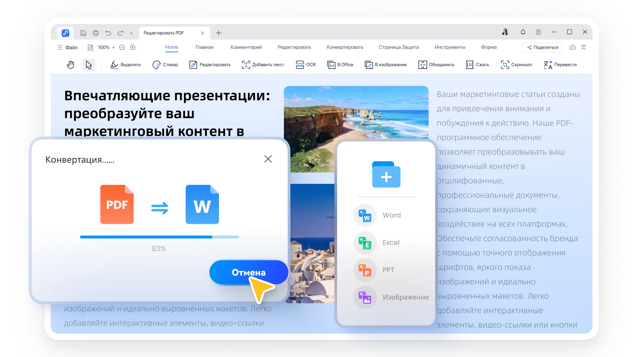Image resolution: width=644 pixels, height=357 pixels.
Task: Select the Hand pan tool
Action: click(x=70, y=65)
